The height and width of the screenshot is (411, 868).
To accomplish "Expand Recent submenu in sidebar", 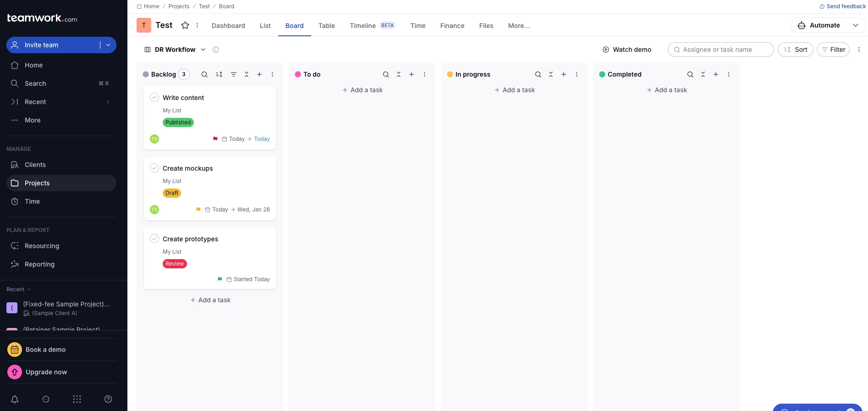I will click(x=108, y=102).
